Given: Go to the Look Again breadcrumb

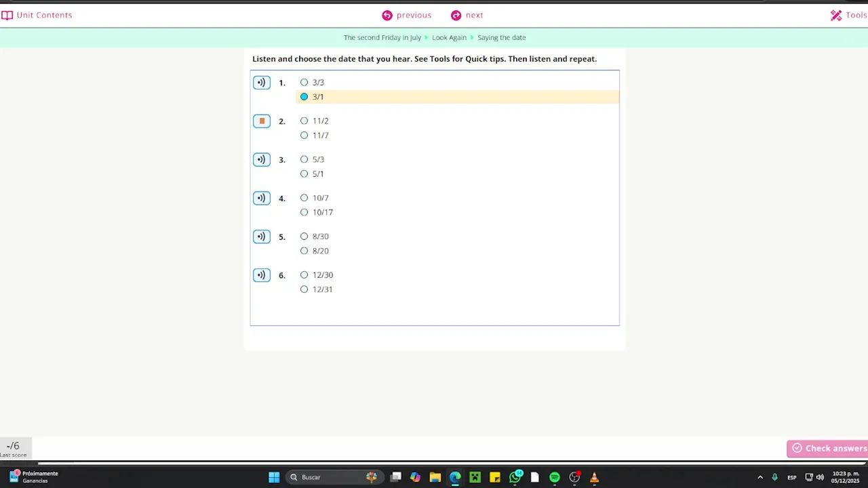Looking at the screenshot, I should tap(449, 38).
